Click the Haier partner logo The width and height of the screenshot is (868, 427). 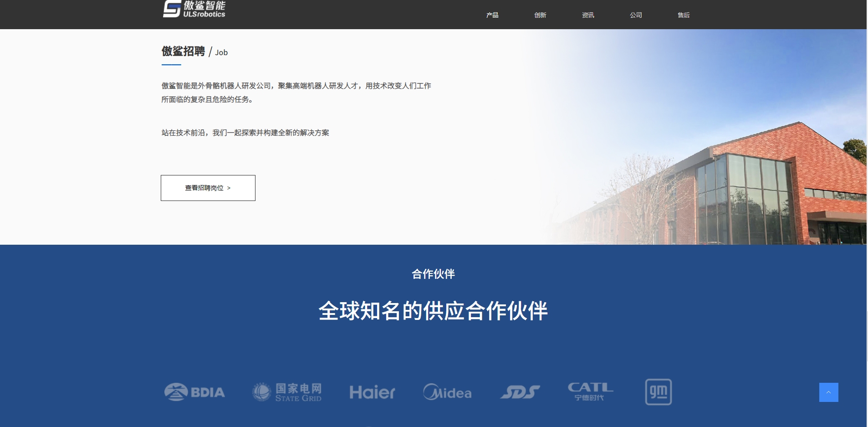tap(372, 392)
